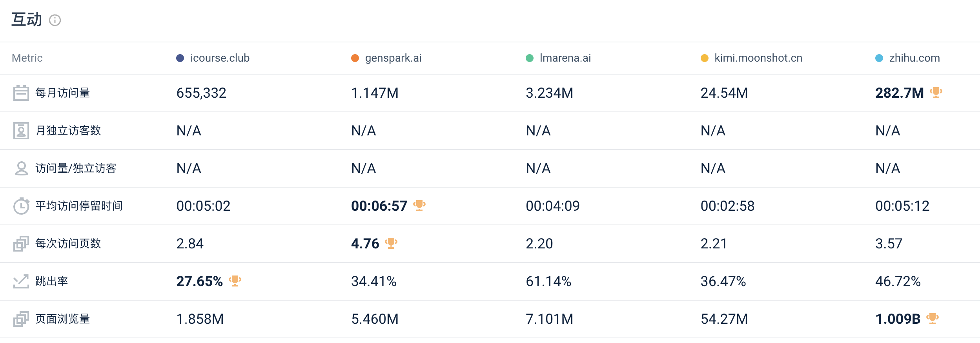The width and height of the screenshot is (980, 343).
Task: Click the stacked pages icon for 页面浏览量
Action: click(x=21, y=319)
